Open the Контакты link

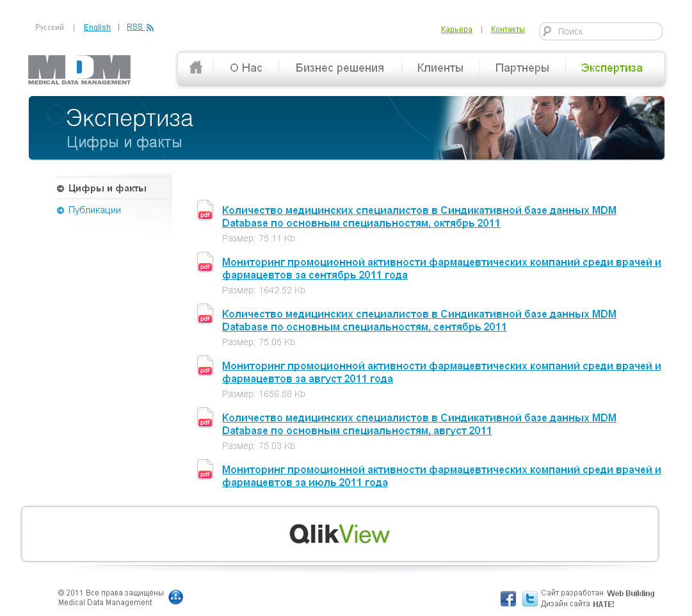pos(508,29)
